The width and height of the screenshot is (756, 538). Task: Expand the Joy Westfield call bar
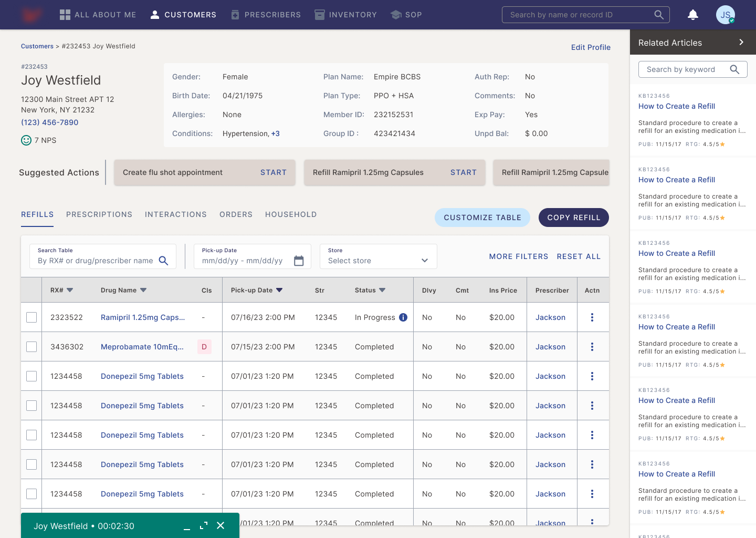204,525
